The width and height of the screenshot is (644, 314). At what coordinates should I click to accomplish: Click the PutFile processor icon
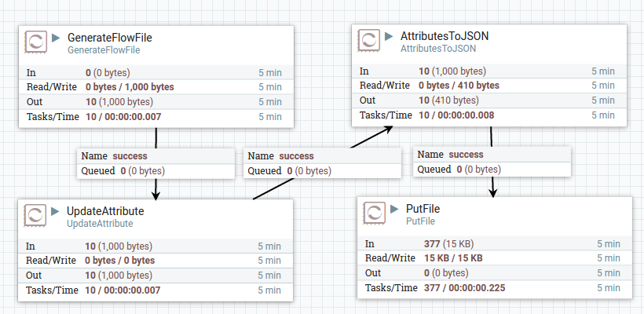tap(374, 213)
